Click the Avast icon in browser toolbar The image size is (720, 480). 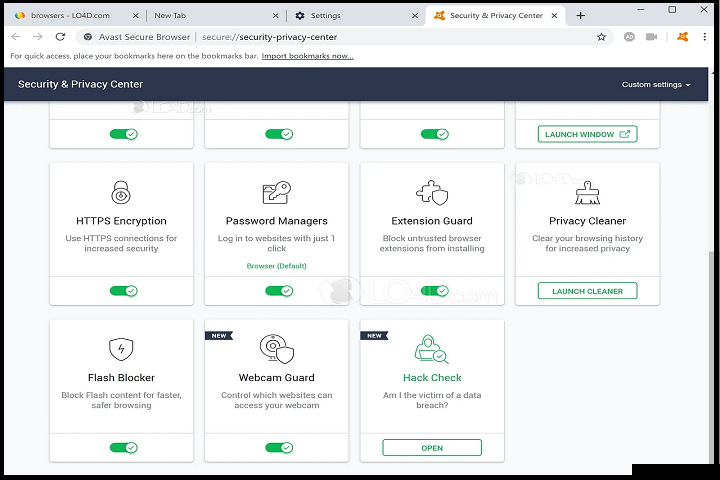tap(682, 37)
